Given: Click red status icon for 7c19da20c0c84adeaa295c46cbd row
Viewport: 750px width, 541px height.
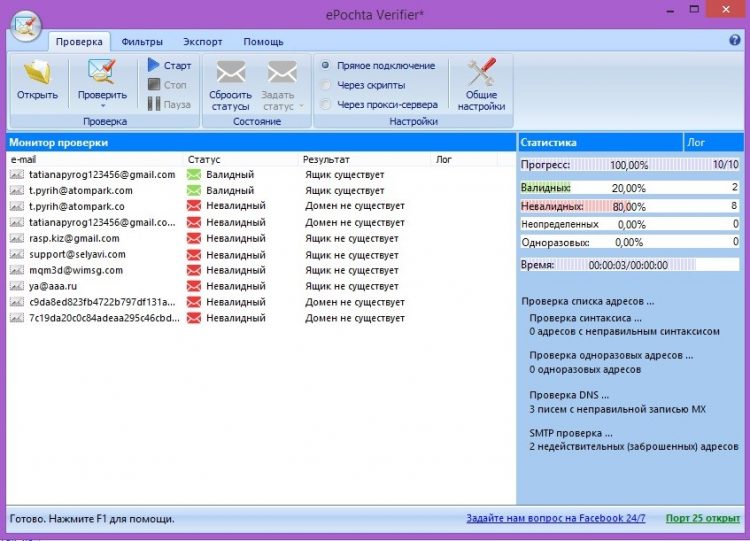Looking at the screenshot, I should coord(194,318).
